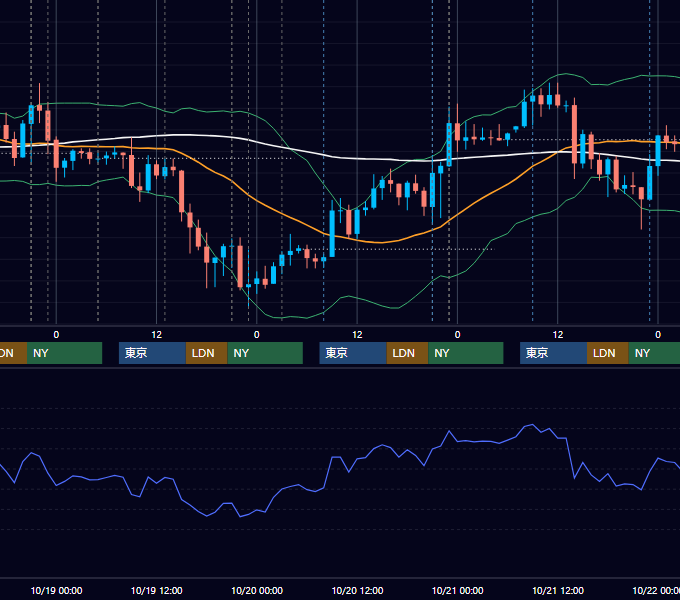Select the 東京 session block at 10/19 12:00
This screenshot has height=600, width=680.
(152, 353)
